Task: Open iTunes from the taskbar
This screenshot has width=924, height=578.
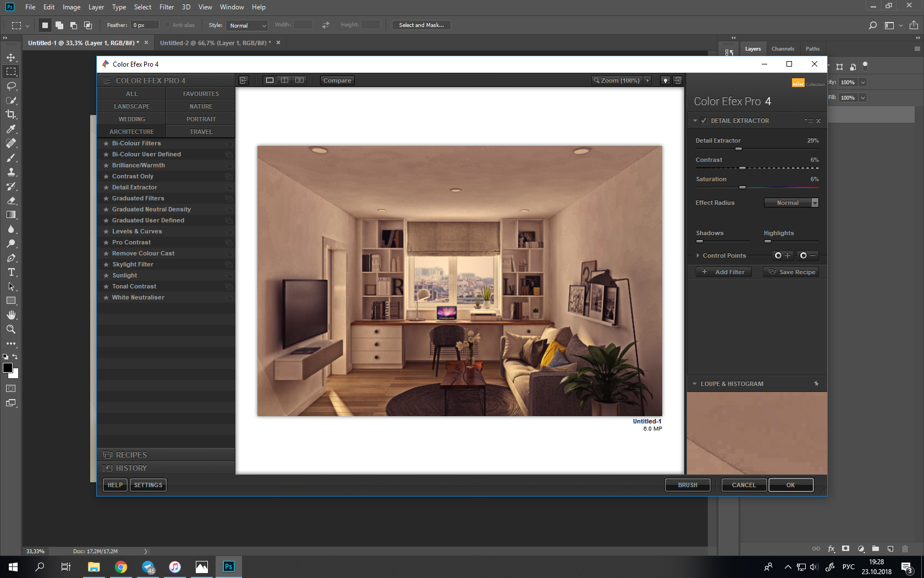Action: 175,567
